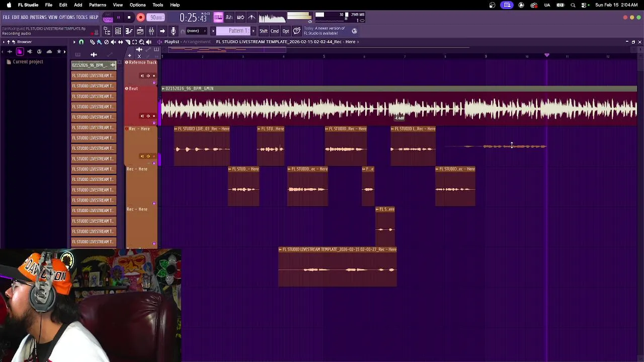Select the playlist Draw pencil tool
The width and height of the screenshot is (644, 362).
pos(92,42)
